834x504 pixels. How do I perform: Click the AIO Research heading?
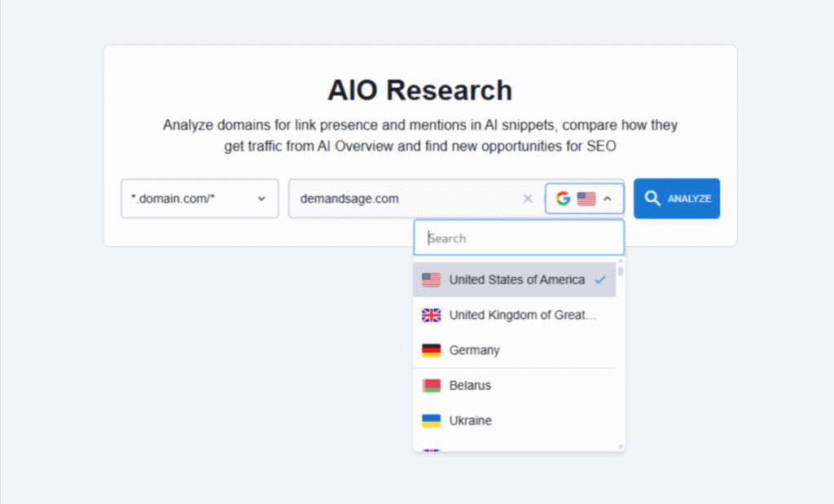tap(419, 90)
